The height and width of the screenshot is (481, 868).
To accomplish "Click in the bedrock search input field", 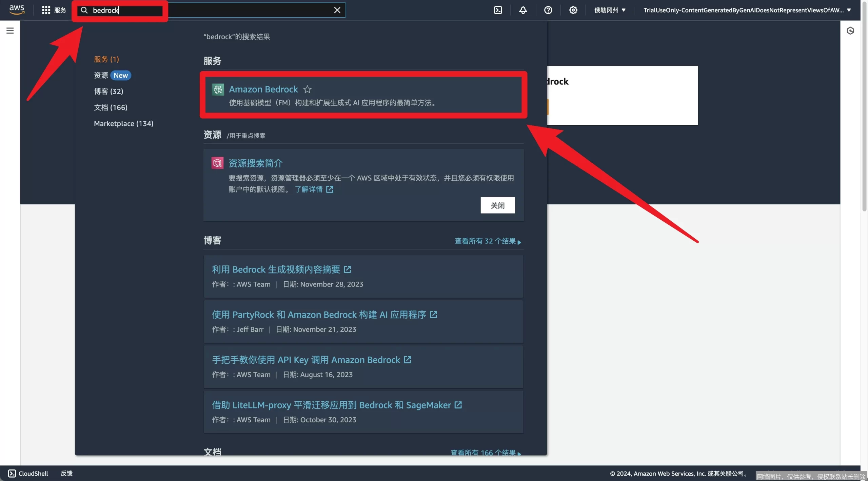I will [211, 10].
